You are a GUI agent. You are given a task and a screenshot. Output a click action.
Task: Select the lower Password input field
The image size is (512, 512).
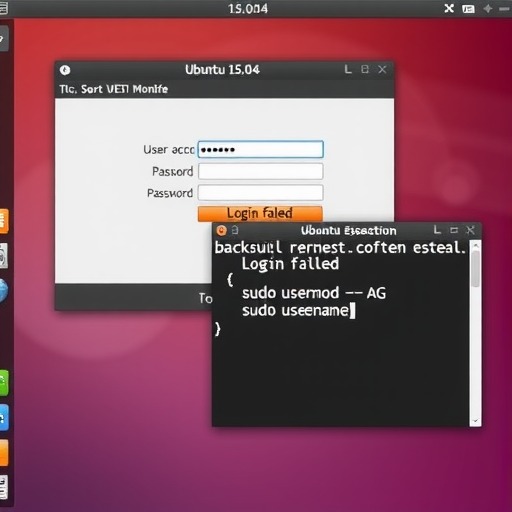click(261, 193)
